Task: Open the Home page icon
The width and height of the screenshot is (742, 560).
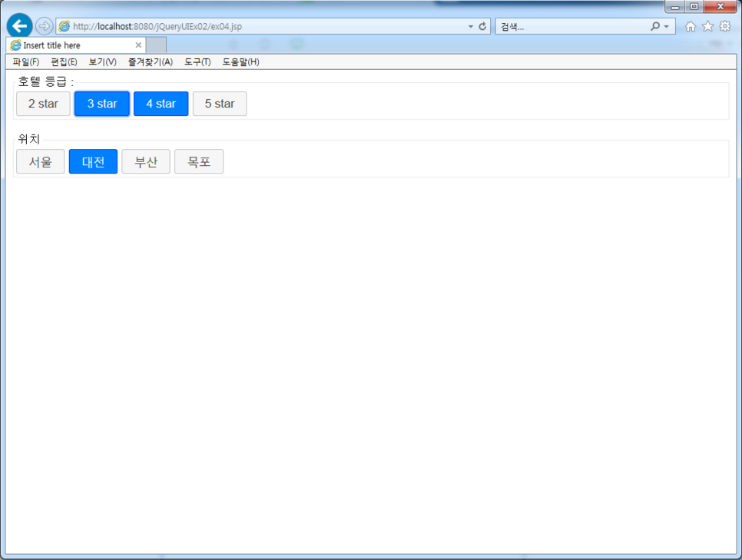Action: [691, 27]
